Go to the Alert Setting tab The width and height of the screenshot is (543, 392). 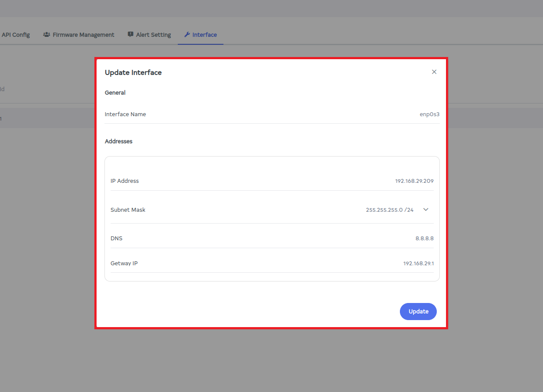(153, 35)
